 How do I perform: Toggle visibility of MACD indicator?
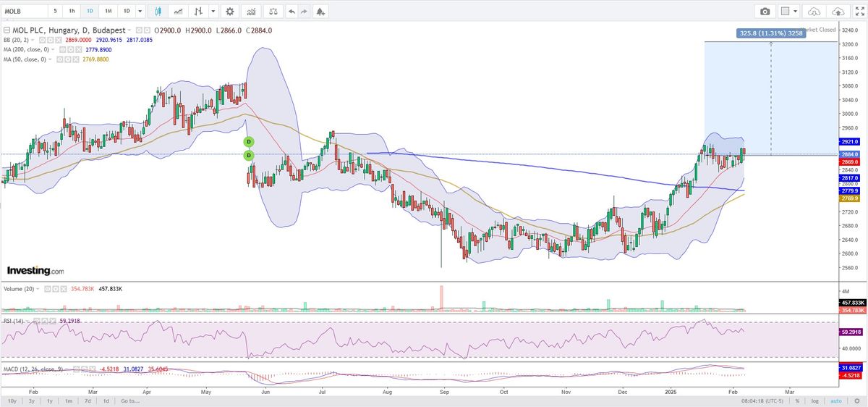[x=76, y=369]
